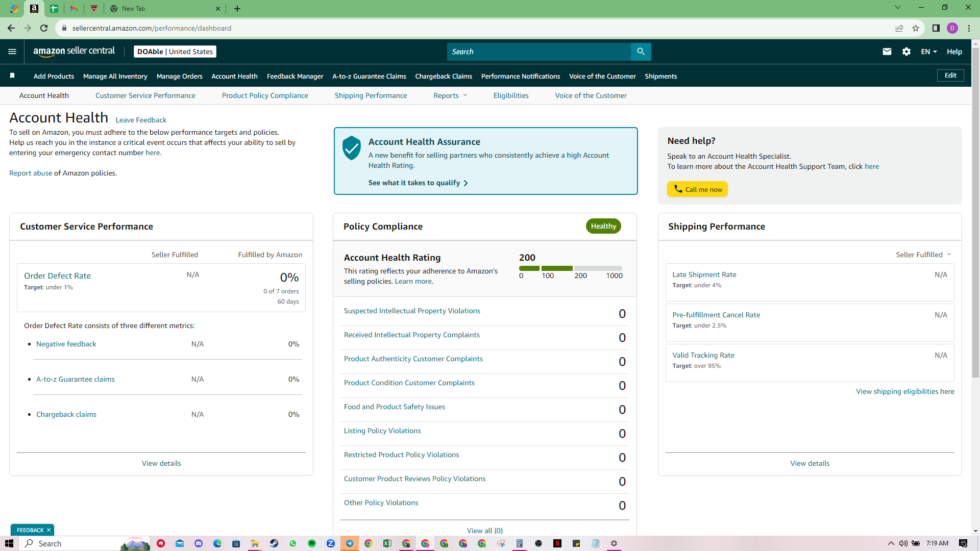The width and height of the screenshot is (980, 551).
Task: Click the Edit favorites bar button
Action: (950, 76)
